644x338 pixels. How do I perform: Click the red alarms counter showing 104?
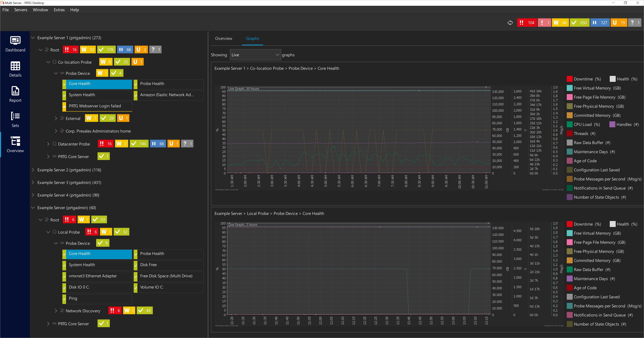tap(527, 23)
